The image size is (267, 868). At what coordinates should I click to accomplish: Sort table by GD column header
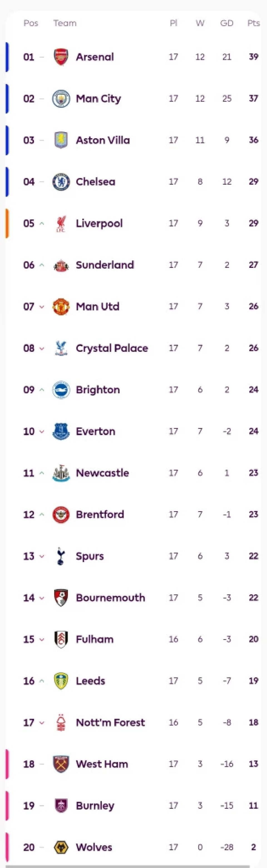[x=227, y=23]
